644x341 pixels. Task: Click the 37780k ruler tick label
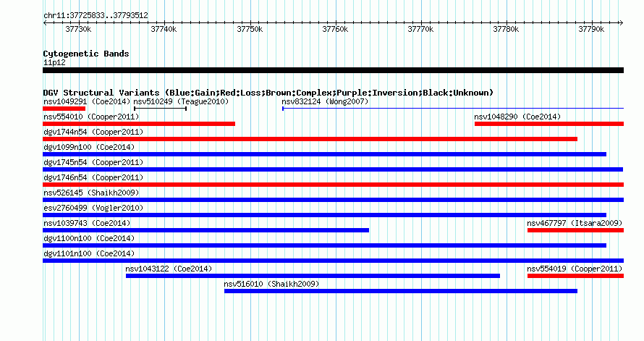click(506, 29)
